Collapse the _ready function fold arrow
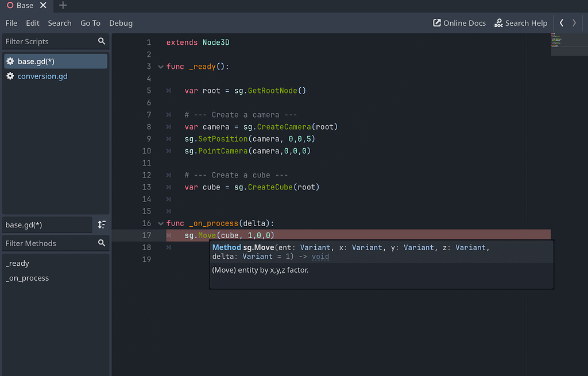Viewport: 588px width, 376px height. pyautogui.click(x=161, y=67)
